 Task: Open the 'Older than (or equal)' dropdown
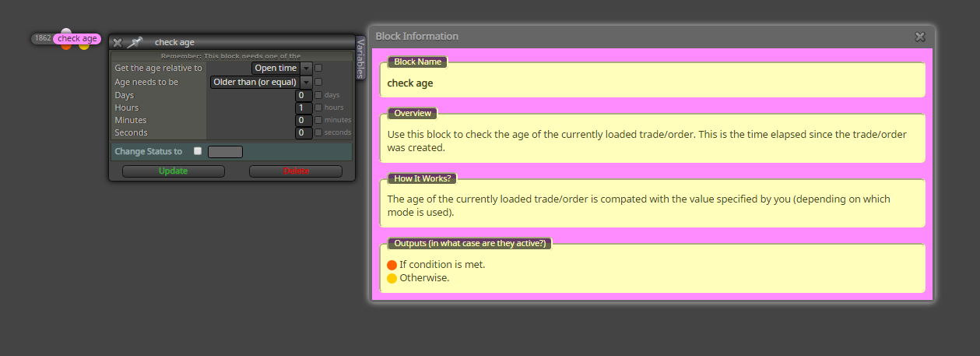(x=261, y=82)
